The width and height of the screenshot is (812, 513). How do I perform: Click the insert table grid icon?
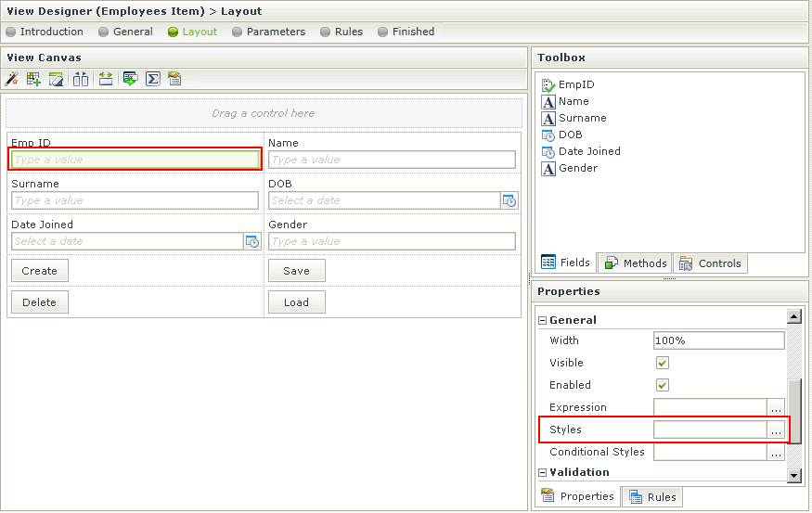pyautogui.click(x=33, y=79)
